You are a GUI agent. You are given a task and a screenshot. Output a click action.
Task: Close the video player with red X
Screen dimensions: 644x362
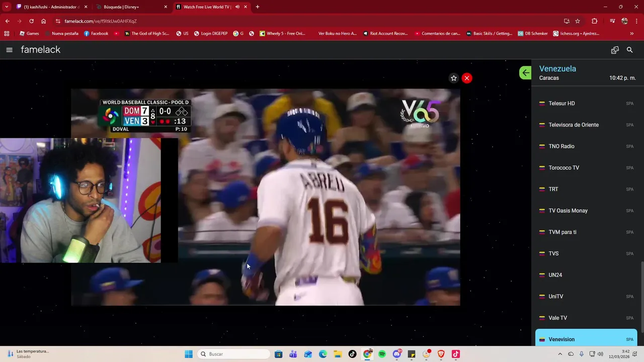point(467,78)
